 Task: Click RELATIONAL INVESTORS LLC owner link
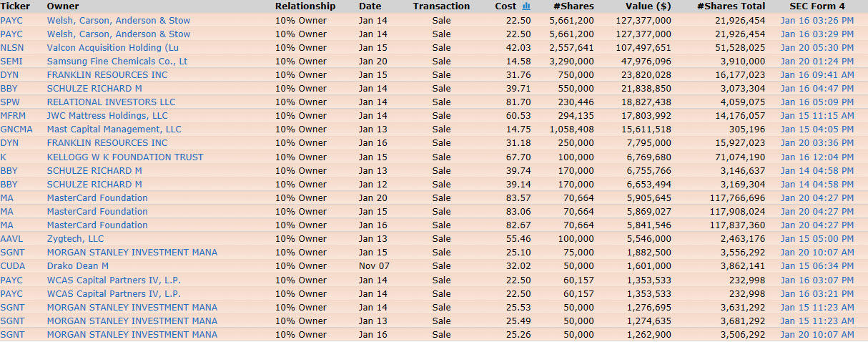pos(111,102)
